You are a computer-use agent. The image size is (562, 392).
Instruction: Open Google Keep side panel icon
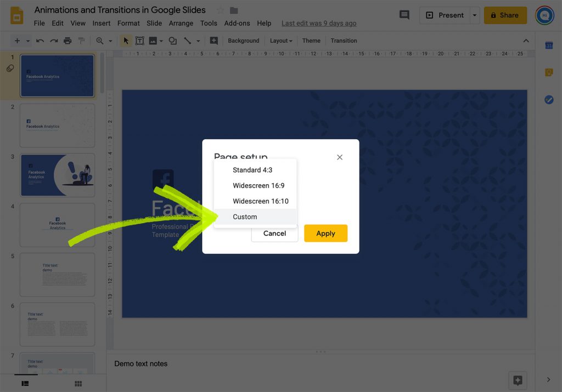[x=549, y=73]
